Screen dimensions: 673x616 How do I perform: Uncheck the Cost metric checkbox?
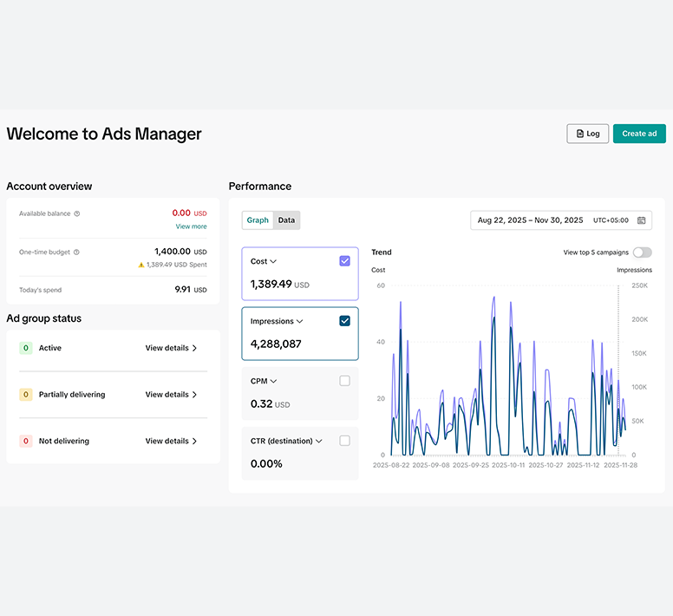pyautogui.click(x=344, y=261)
